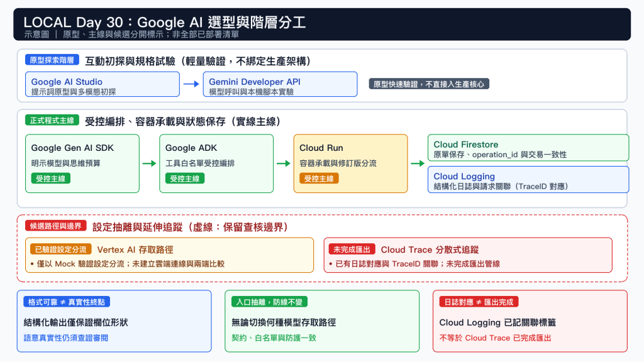Image resolution: width=644 pixels, height=362 pixels.
Task: Click the green arrow after Google ADK
Action: (x=284, y=163)
